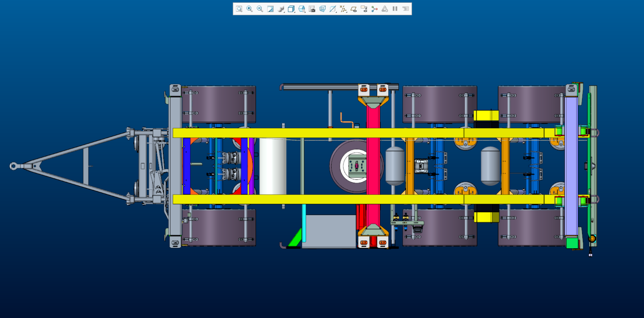Image resolution: width=644 pixels, height=318 pixels.
Task: Open the Saved Orientations dropdown
Action: click(302, 9)
